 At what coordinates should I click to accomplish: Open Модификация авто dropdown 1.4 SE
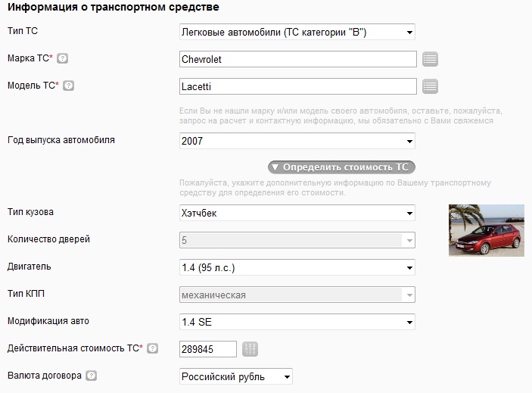point(297,322)
